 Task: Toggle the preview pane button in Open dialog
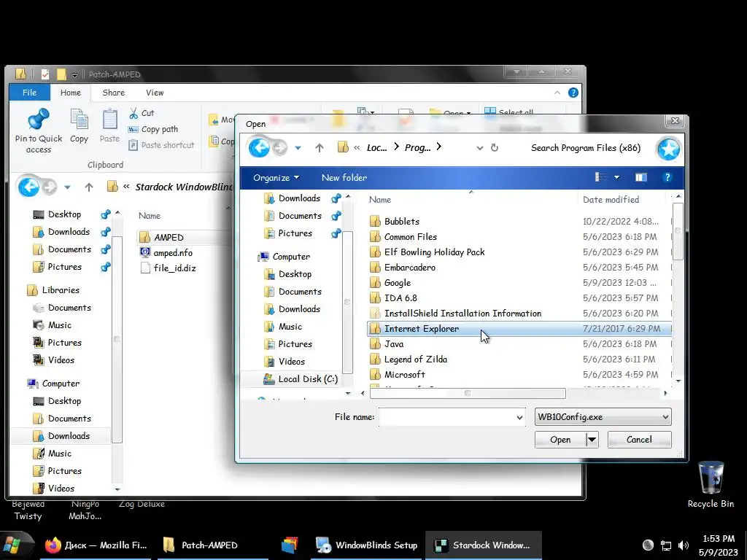(x=640, y=178)
